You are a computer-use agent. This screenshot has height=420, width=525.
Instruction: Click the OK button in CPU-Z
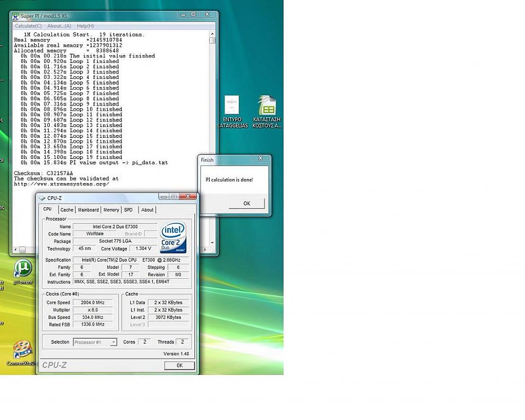tap(179, 365)
